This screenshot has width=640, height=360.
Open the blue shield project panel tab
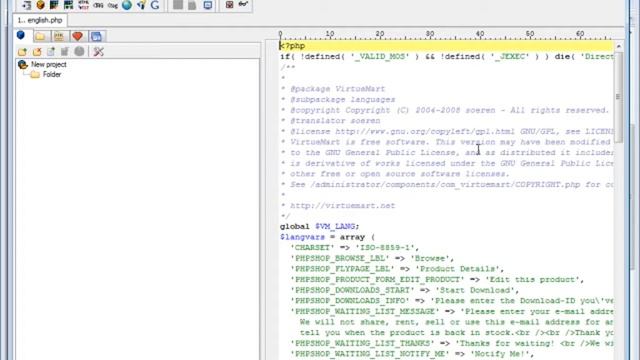[21, 36]
